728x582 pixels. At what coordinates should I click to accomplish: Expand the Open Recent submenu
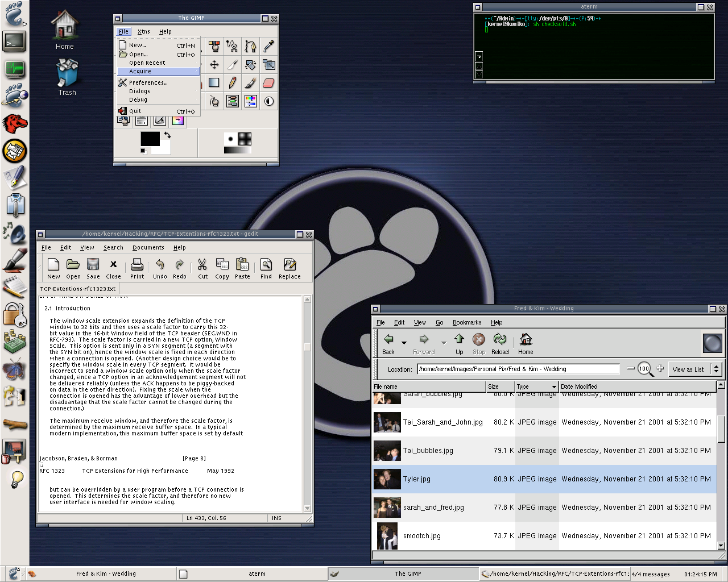tap(147, 63)
